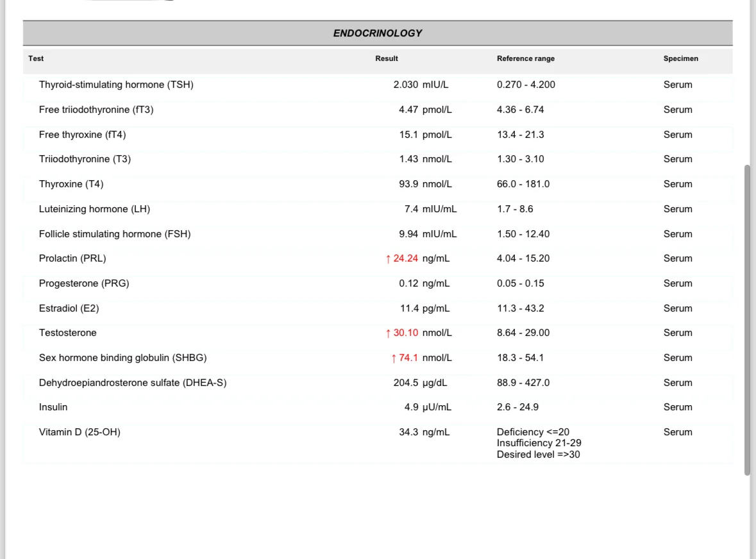Screen dimensions: 756x559
Task: Select the Result column header
Action: (387, 58)
